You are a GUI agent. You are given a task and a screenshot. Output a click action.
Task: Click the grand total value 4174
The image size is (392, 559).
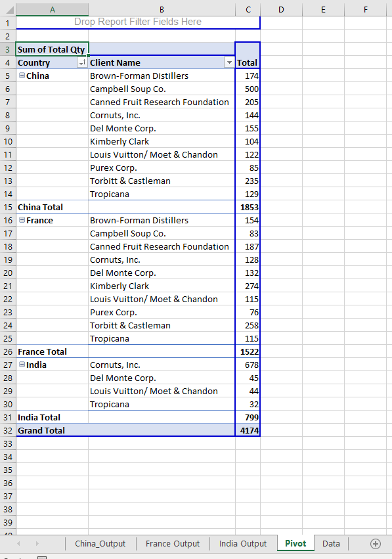248,430
